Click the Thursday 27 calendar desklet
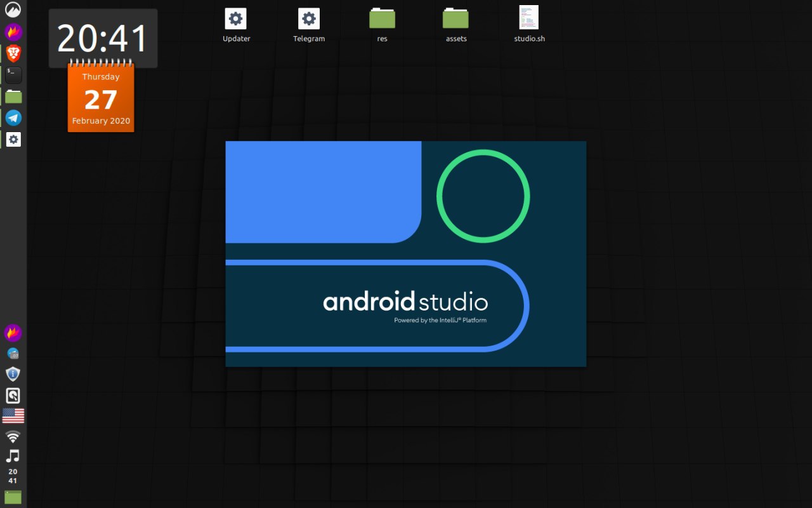This screenshot has height=508, width=812. pos(101,97)
